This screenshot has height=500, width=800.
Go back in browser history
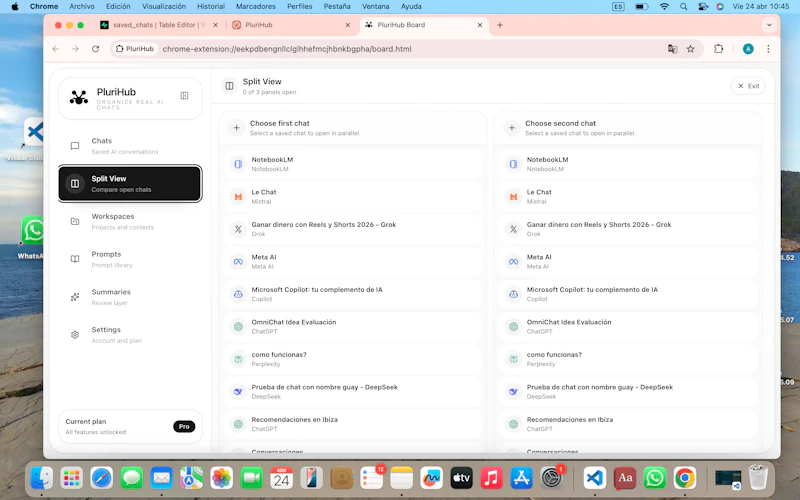tap(56, 49)
